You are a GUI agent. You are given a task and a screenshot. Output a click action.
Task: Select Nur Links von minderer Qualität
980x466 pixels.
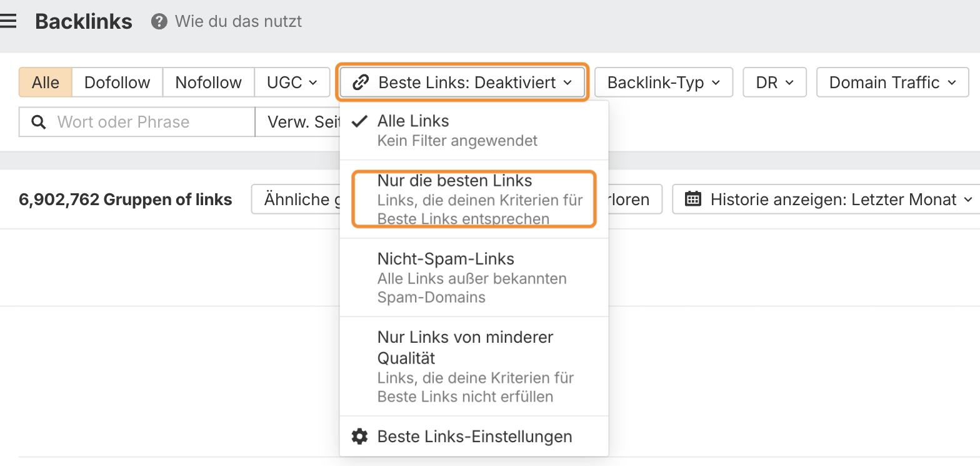tap(474, 366)
